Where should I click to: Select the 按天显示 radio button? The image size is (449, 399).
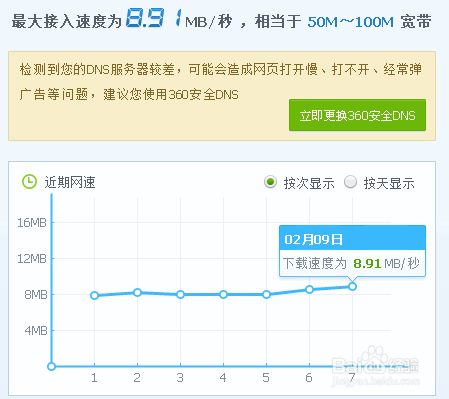[350, 182]
